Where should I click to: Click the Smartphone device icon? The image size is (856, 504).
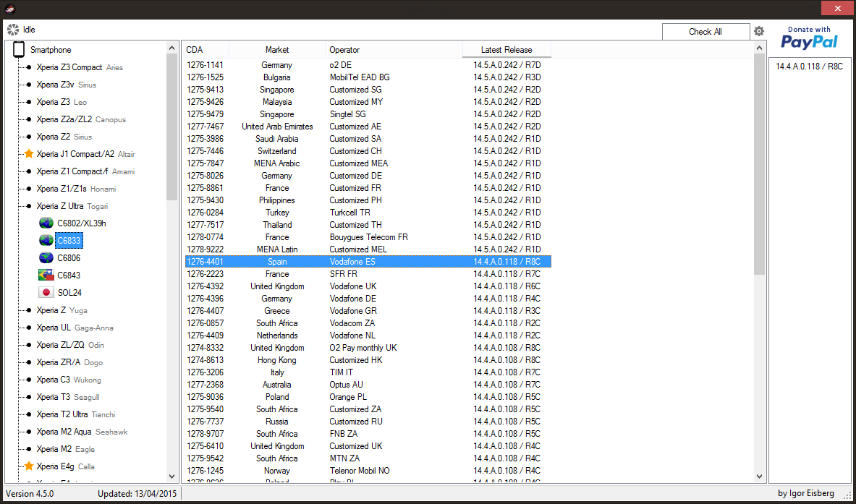tap(19, 50)
